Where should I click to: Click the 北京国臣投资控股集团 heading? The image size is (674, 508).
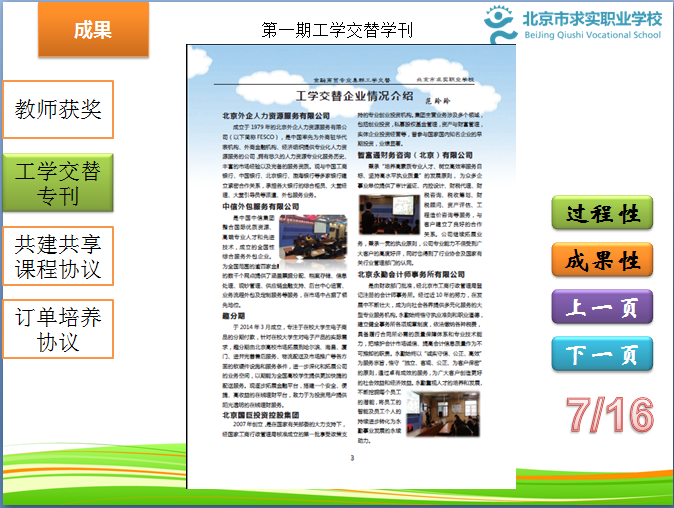260,415
